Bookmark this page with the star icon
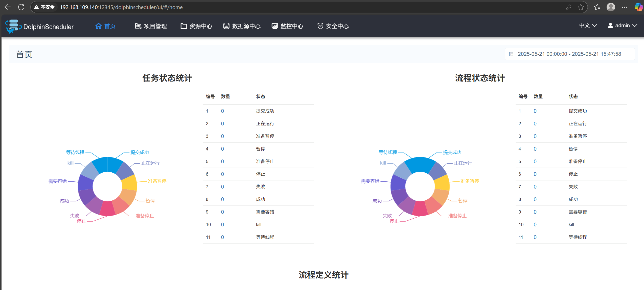 [581, 7]
